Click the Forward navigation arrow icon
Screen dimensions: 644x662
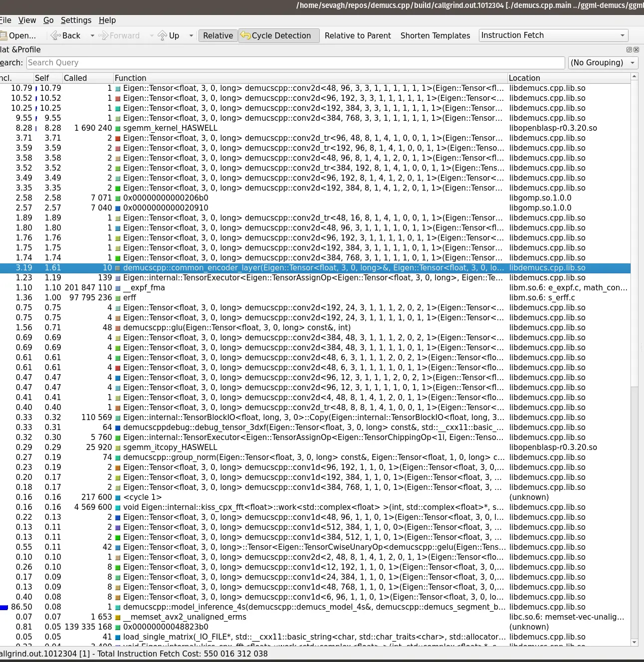pyautogui.click(x=103, y=35)
